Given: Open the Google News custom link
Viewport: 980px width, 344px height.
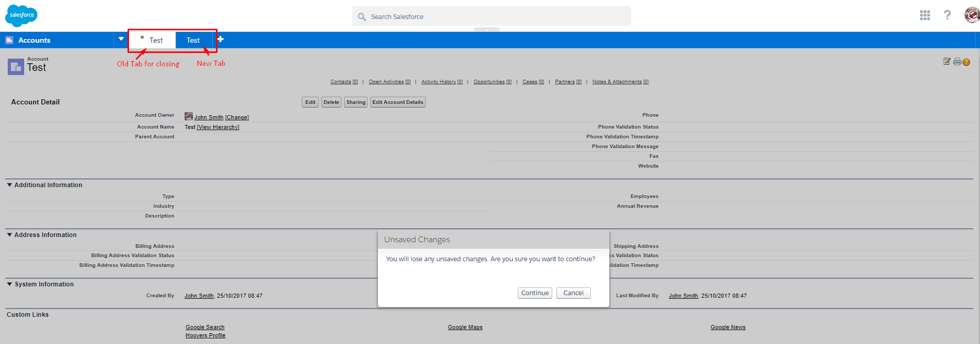Looking at the screenshot, I should [728, 327].
